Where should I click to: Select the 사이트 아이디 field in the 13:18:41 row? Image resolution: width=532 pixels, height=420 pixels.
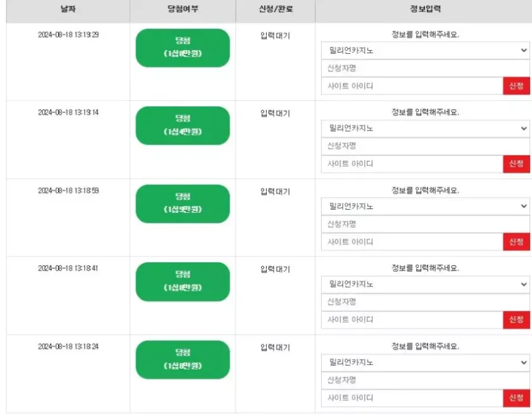click(x=412, y=320)
